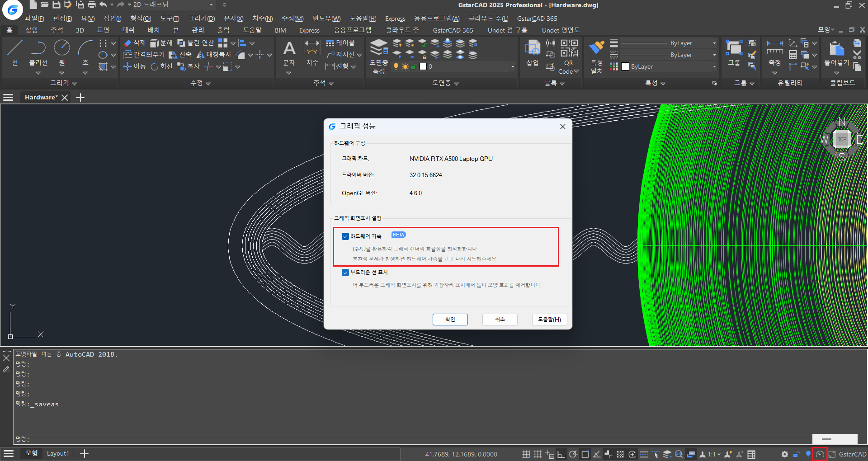Viewport: 868px width, 461px height.
Task: Click the Stretch (신축) tool
Action: (x=180, y=55)
